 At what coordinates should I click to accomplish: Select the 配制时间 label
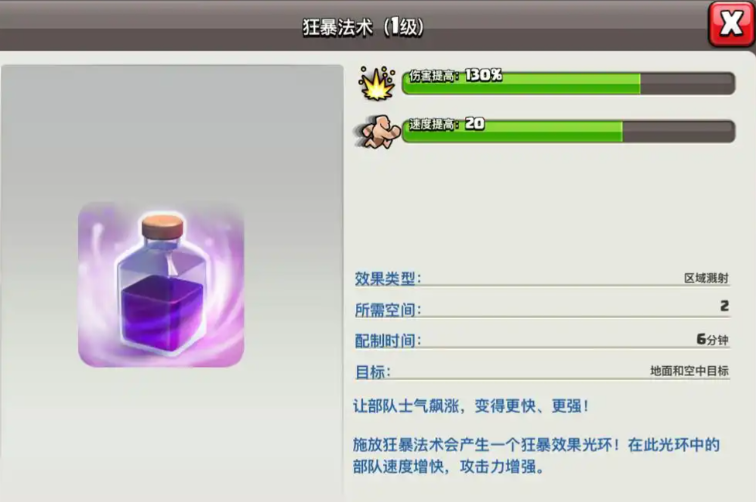[388, 341]
